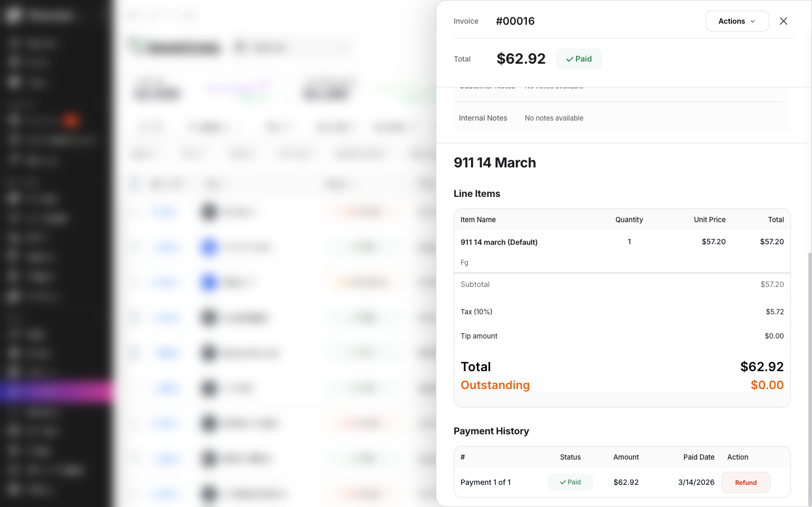Click the Paid status in Payment History row
Screen dimensions: 812x507
[x=570, y=482]
